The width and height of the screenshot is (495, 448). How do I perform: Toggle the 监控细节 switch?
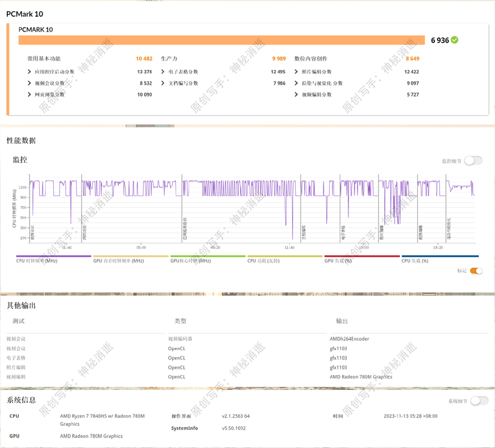coord(473,161)
